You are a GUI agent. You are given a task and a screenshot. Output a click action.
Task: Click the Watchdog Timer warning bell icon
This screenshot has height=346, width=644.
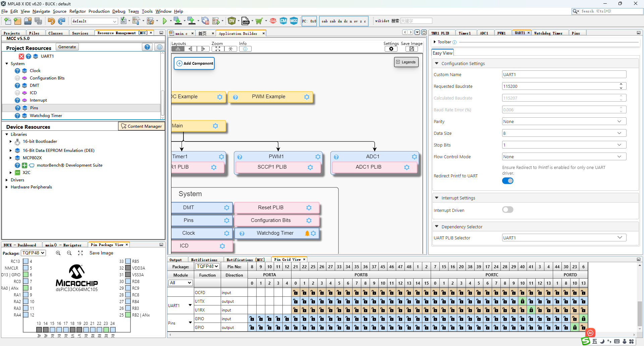tap(307, 233)
